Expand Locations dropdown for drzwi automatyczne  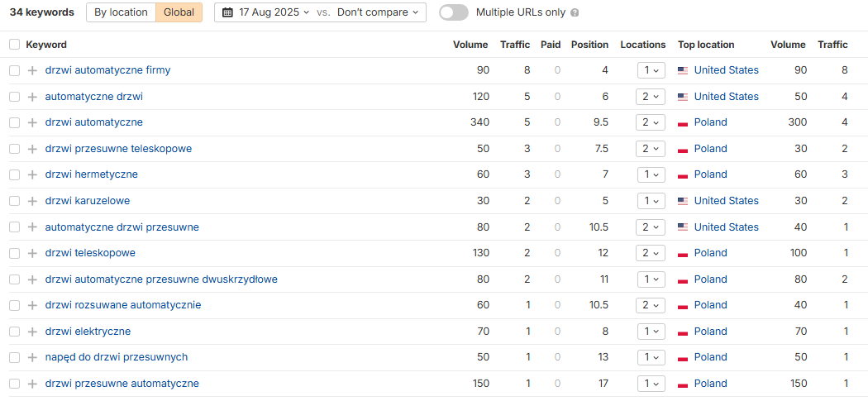click(x=651, y=122)
